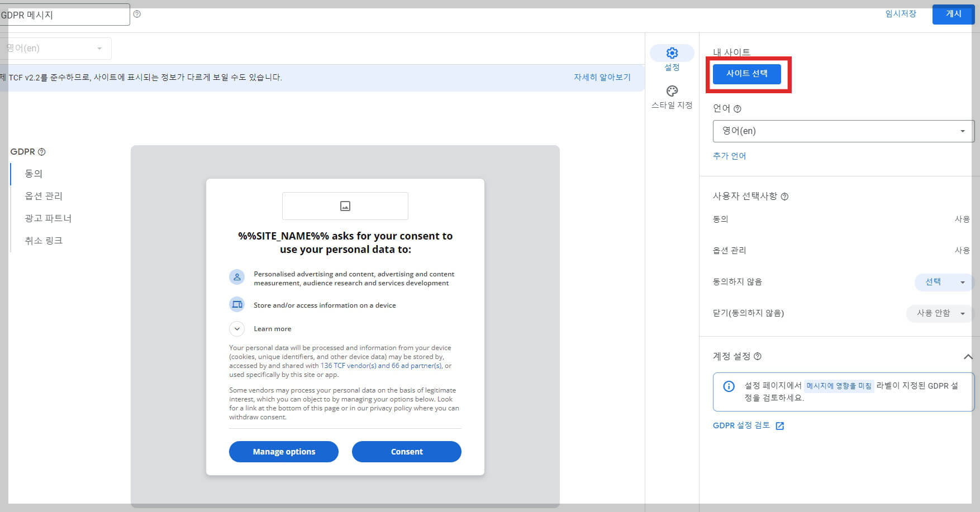Click the info icon in the account settings notice
This screenshot has height=512, width=980.
coord(728,386)
